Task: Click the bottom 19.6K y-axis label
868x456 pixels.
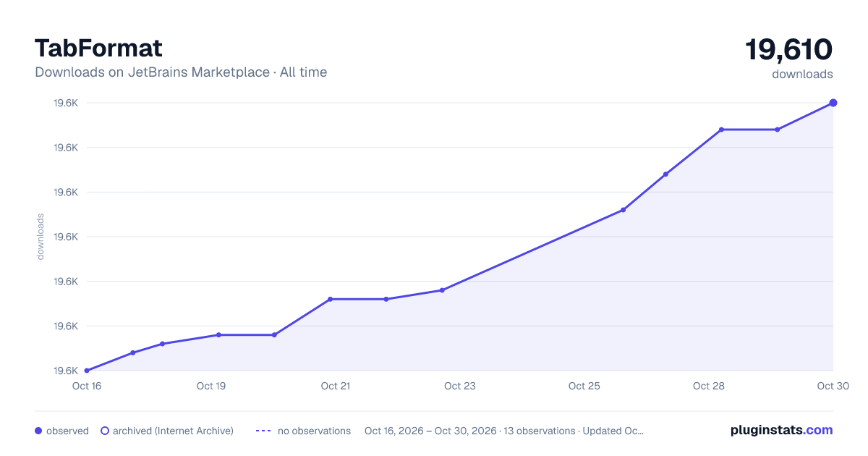Action: 66,371
